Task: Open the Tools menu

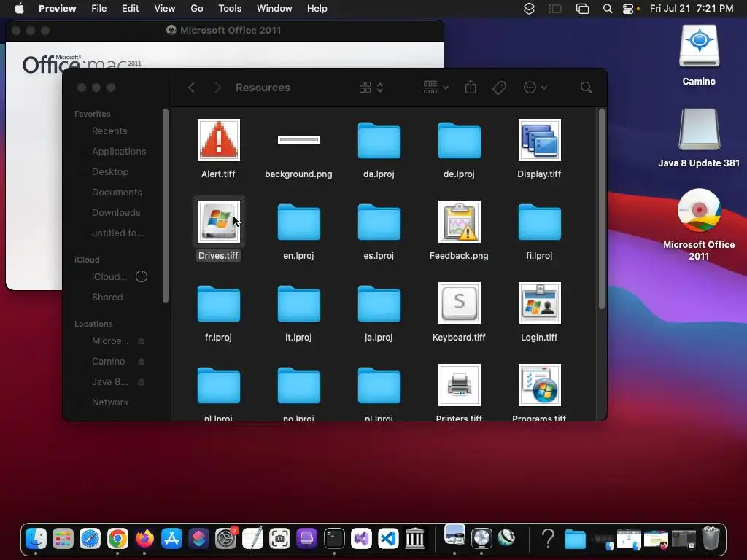Action: pyautogui.click(x=230, y=8)
